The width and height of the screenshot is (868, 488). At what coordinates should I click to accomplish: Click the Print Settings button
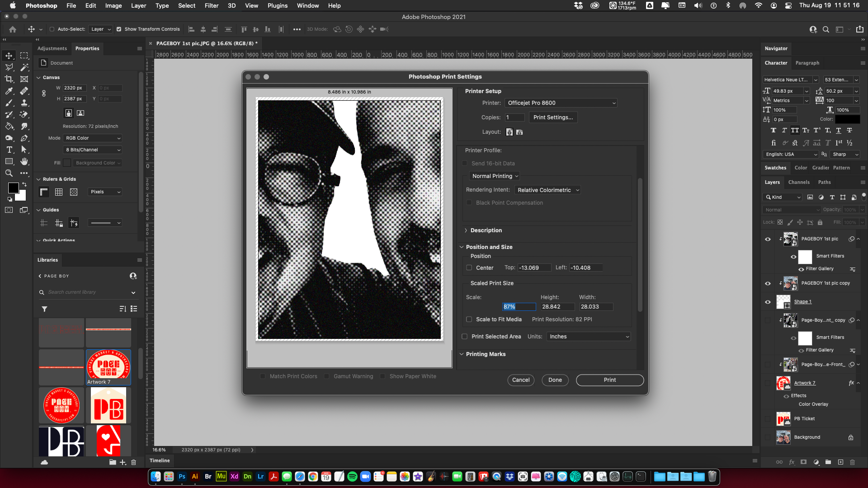[552, 117]
